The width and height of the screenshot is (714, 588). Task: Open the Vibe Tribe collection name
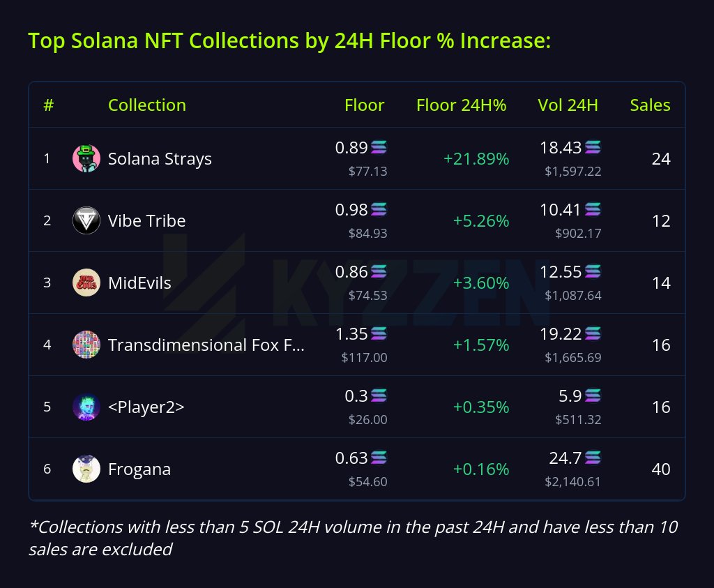147,221
